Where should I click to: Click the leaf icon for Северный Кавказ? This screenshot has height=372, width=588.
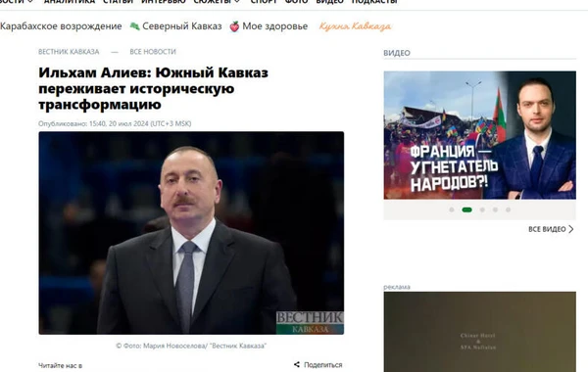point(134,26)
